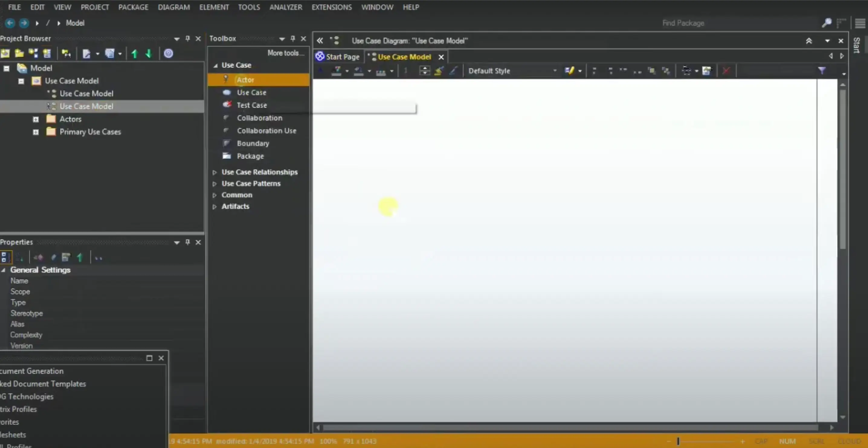
Task: Activate the format painter icon on diagram toolbar
Action: click(x=439, y=71)
